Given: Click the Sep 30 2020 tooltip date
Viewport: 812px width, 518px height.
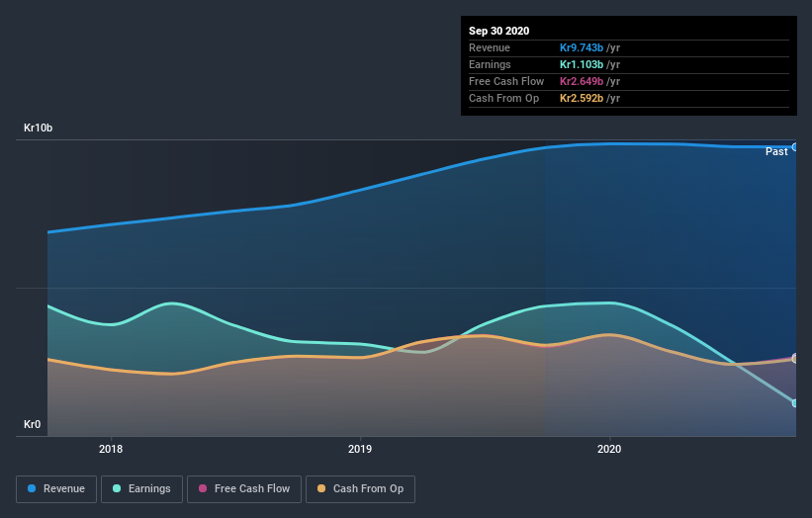Looking at the screenshot, I should point(499,31).
